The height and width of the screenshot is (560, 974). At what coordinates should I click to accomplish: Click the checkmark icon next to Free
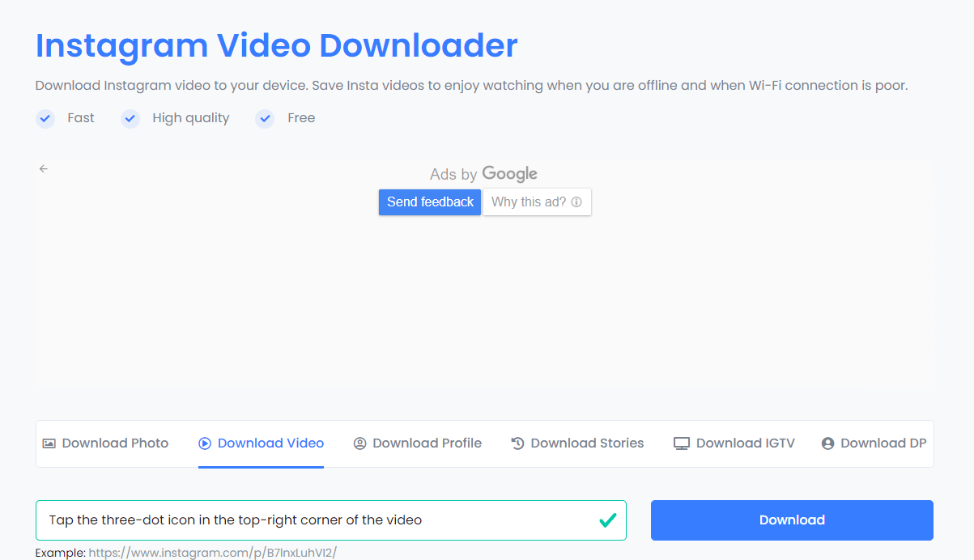click(265, 118)
